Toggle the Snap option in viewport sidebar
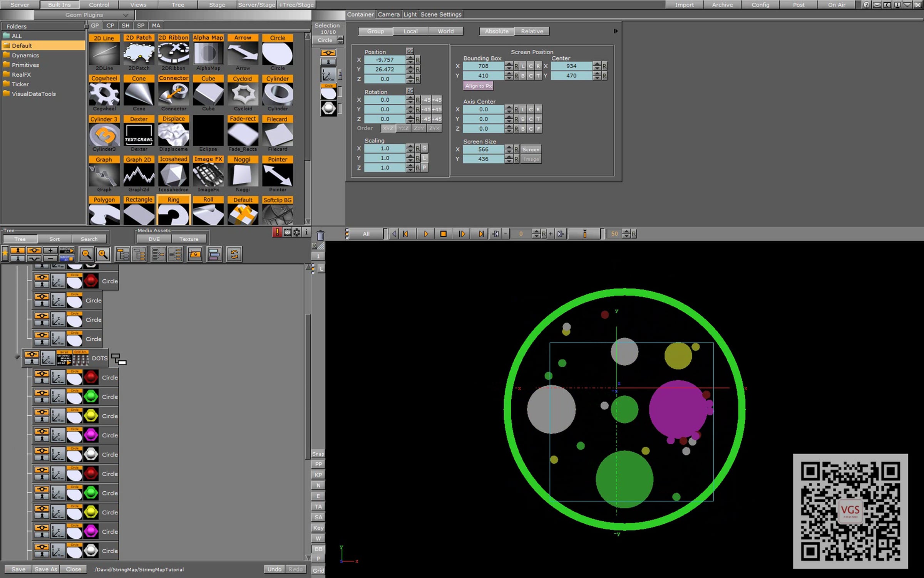 (x=318, y=454)
